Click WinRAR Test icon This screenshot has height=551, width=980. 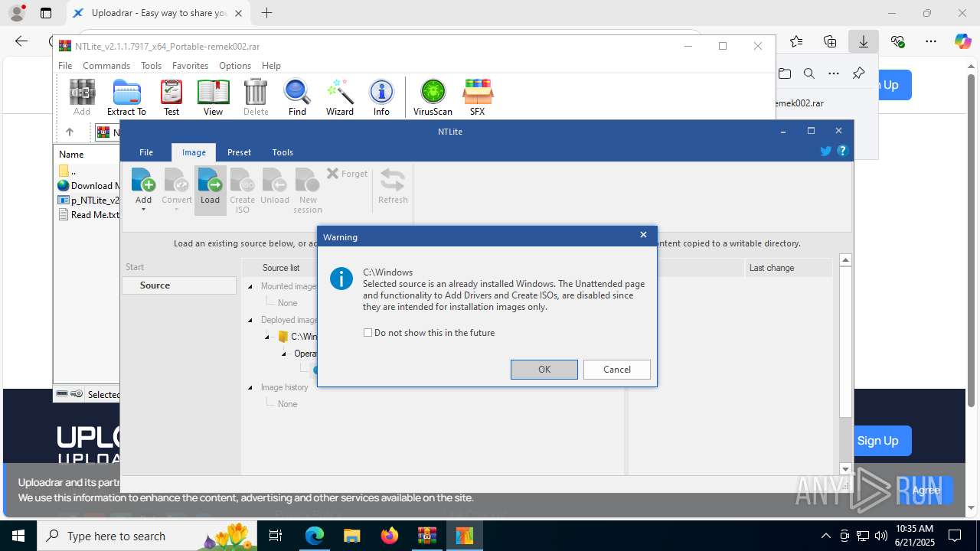pos(171,97)
